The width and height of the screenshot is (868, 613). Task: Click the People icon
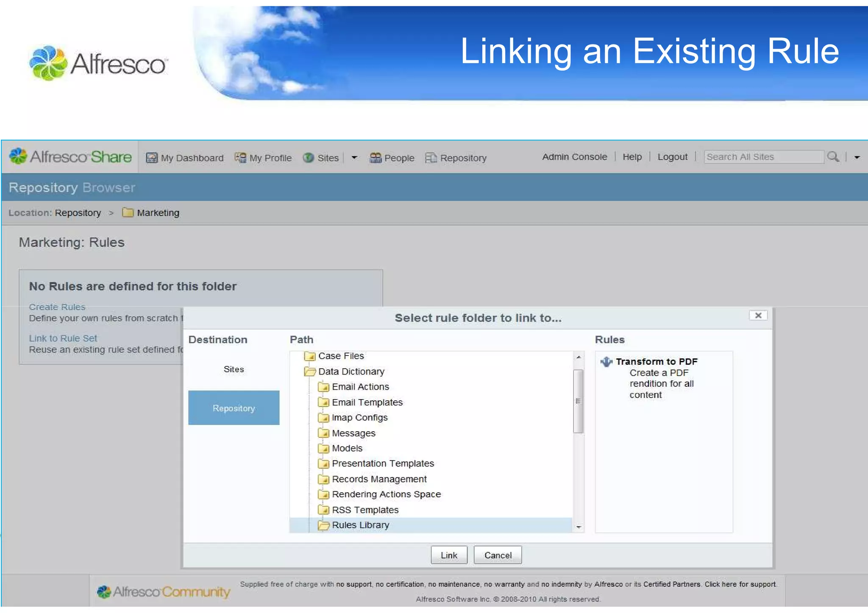(376, 158)
